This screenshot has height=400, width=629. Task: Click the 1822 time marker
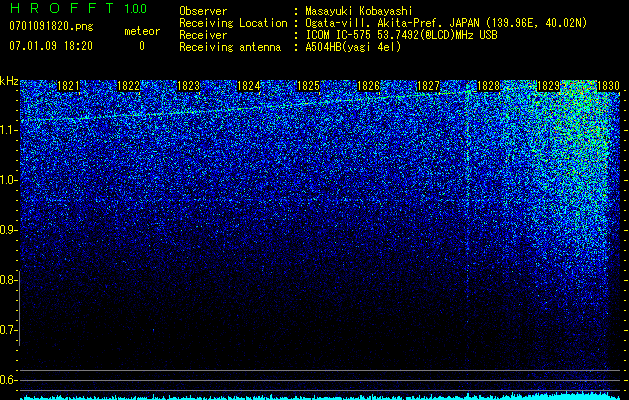128,86
